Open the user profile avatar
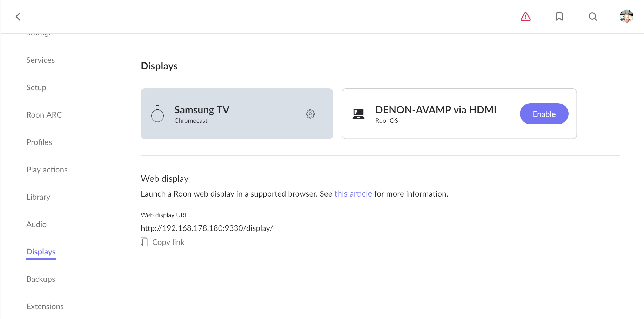The image size is (644, 319). click(x=626, y=16)
